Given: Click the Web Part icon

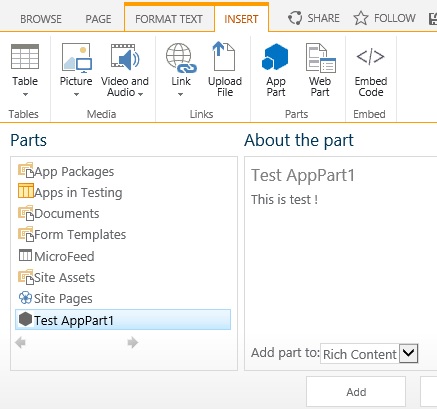Looking at the screenshot, I should (321, 58).
